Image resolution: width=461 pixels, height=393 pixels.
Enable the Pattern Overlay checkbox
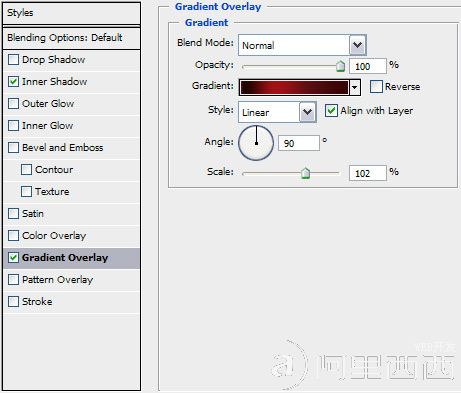13,280
